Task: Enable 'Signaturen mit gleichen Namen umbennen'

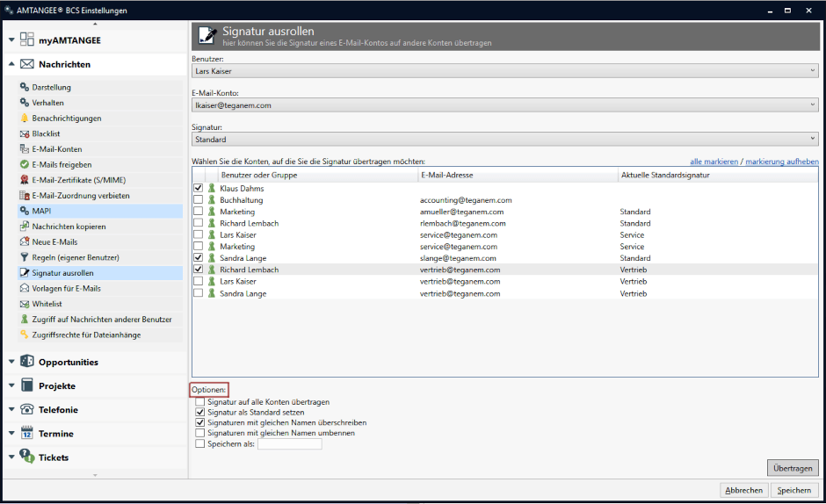Action: click(199, 433)
